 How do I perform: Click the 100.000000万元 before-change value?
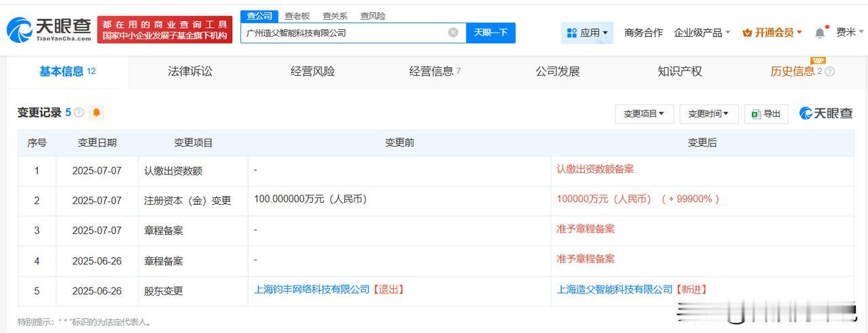pyautogui.click(x=310, y=199)
